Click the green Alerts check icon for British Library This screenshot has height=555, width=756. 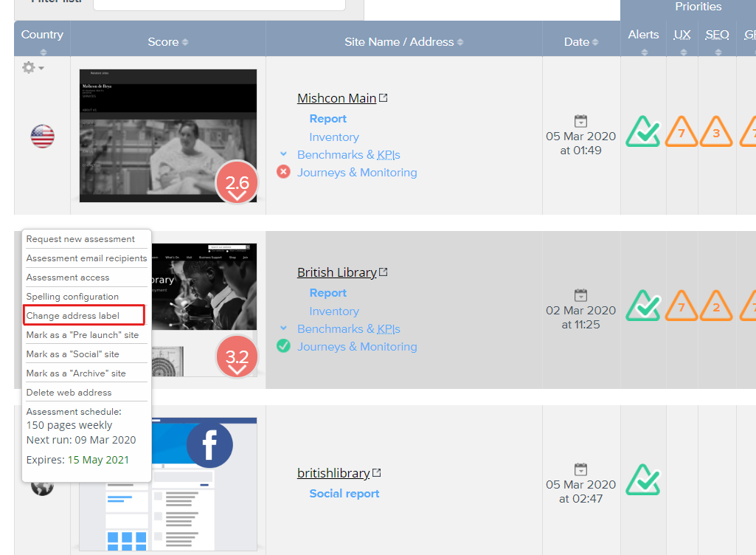pos(643,306)
